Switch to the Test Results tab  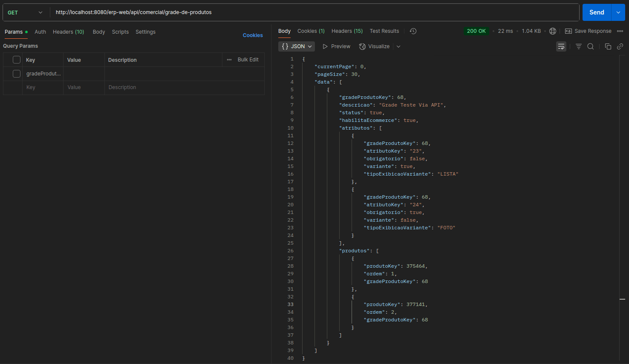click(x=384, y=31)
